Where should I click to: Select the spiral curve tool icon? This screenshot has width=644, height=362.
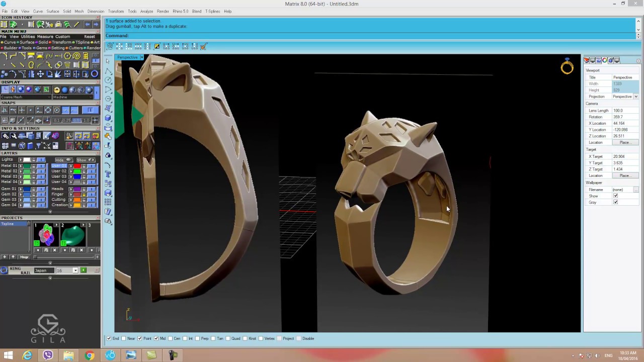tap(76, 56)
